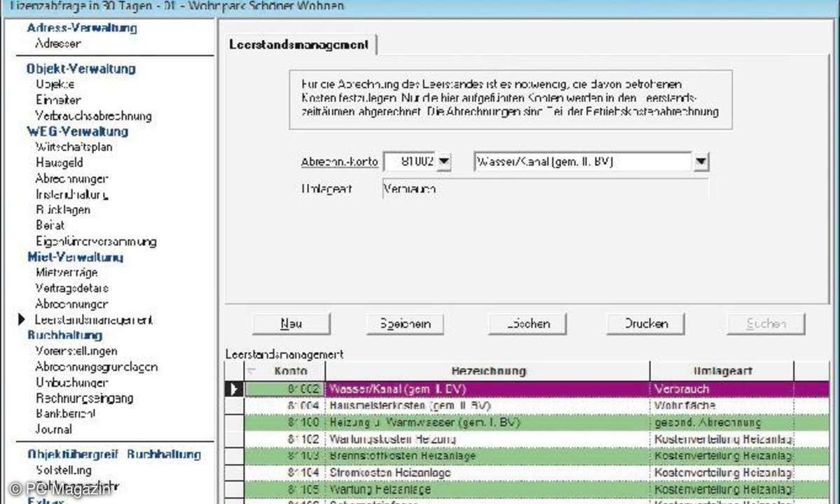The image size is (840, 504).
Task: Click the Wasser/Kanal combo box text
Action: point(583,161)
